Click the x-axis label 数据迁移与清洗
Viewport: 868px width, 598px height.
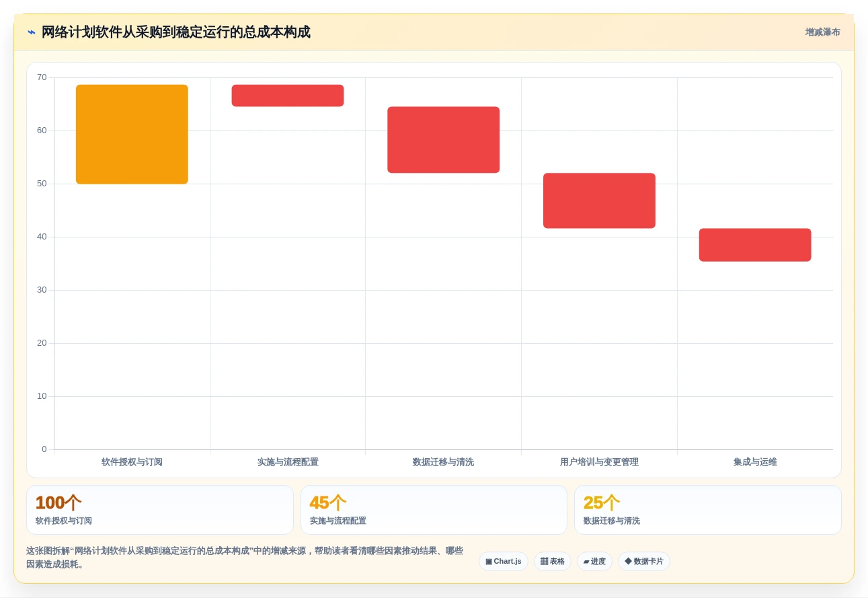pyautogui.click(x=443, y=462)
